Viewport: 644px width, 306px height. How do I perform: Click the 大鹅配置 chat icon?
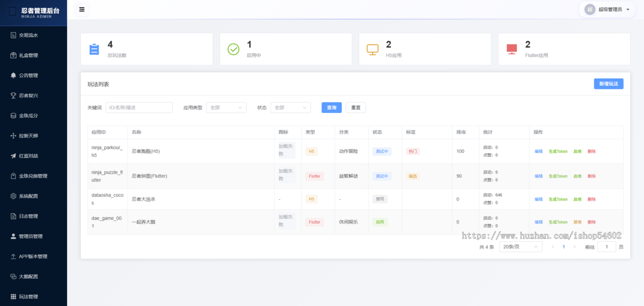[x=13, y=277]
